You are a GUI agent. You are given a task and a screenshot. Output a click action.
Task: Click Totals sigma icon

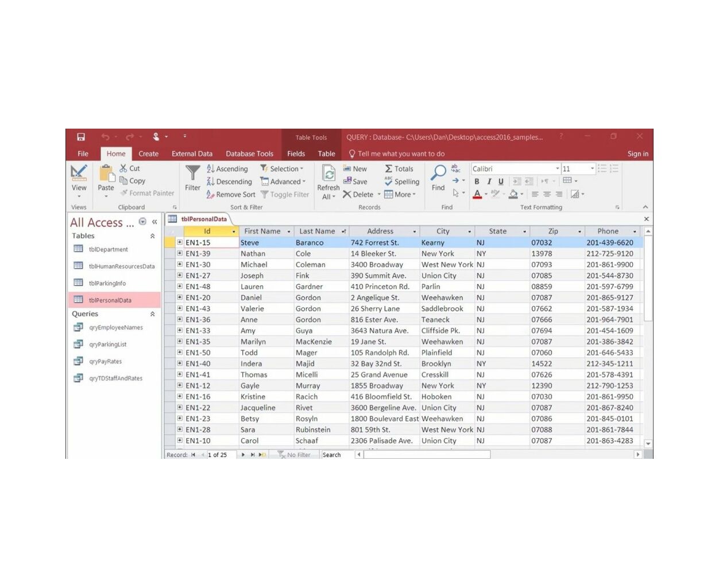pyautogui.click(x=389, y=169)
